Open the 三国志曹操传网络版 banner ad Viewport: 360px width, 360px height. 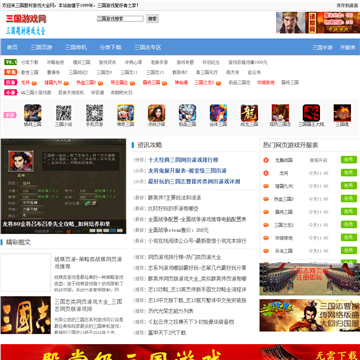(x=310, y=315)
